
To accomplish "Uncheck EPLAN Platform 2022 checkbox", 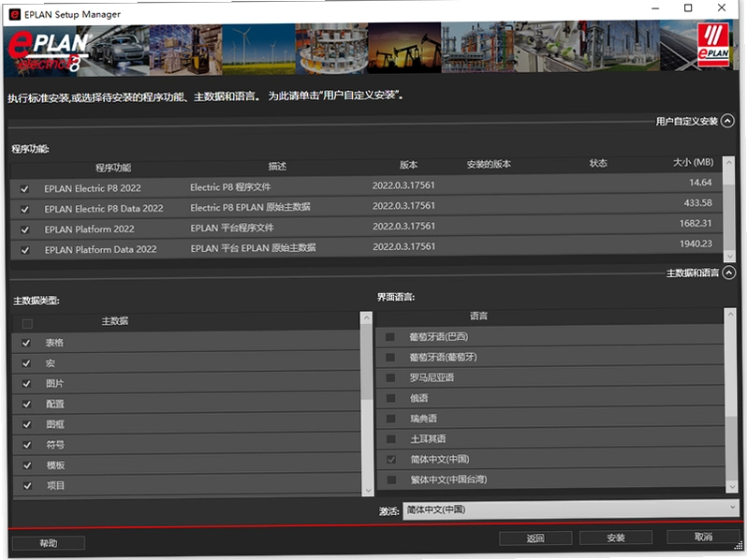I will (x=25, y=229).
